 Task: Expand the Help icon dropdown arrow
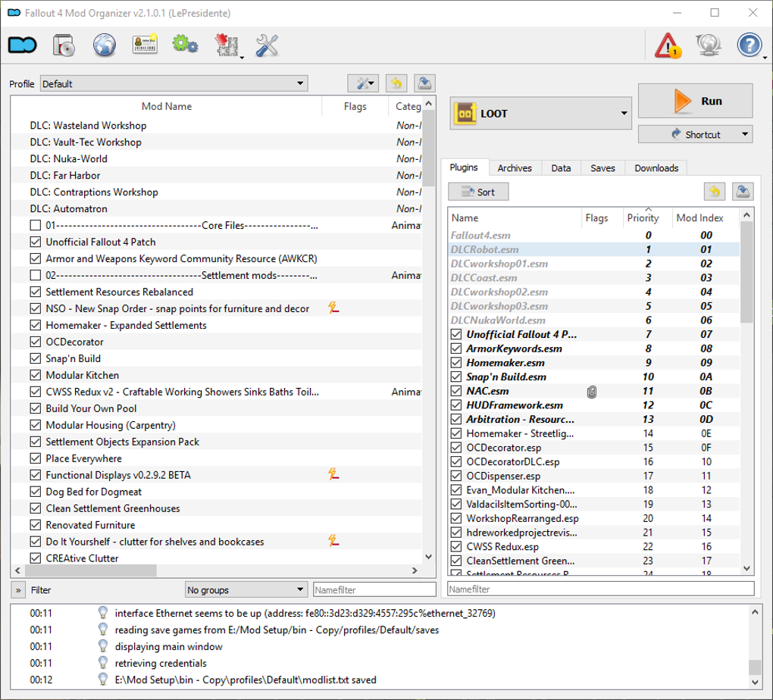click(x=765, y=58)
